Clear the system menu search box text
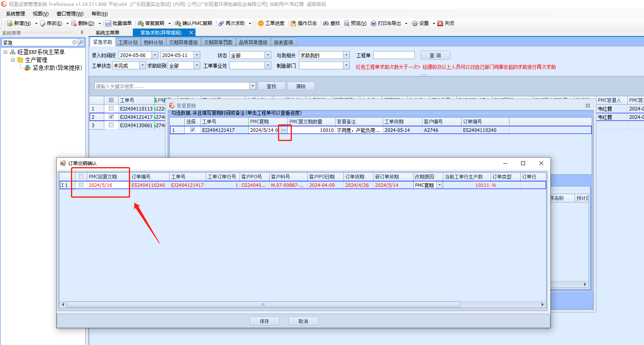 pyautogui.click(x=75, y=42)
